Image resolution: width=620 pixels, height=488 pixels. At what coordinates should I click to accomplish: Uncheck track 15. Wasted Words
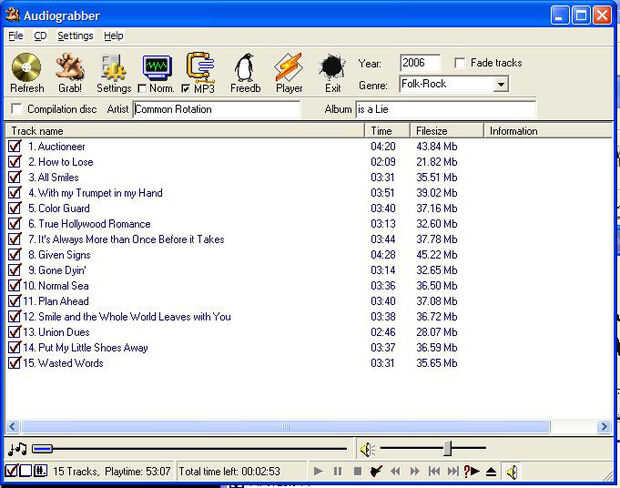(15, 363)
